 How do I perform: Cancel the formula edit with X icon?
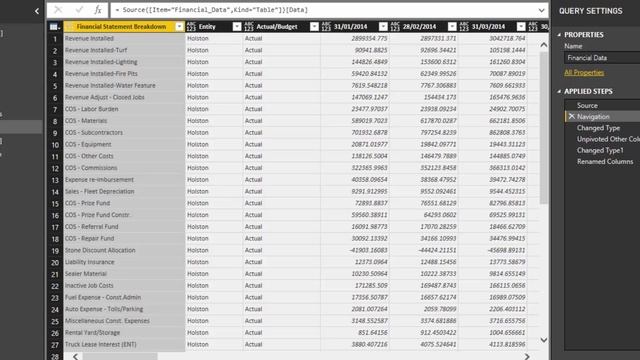58,10
